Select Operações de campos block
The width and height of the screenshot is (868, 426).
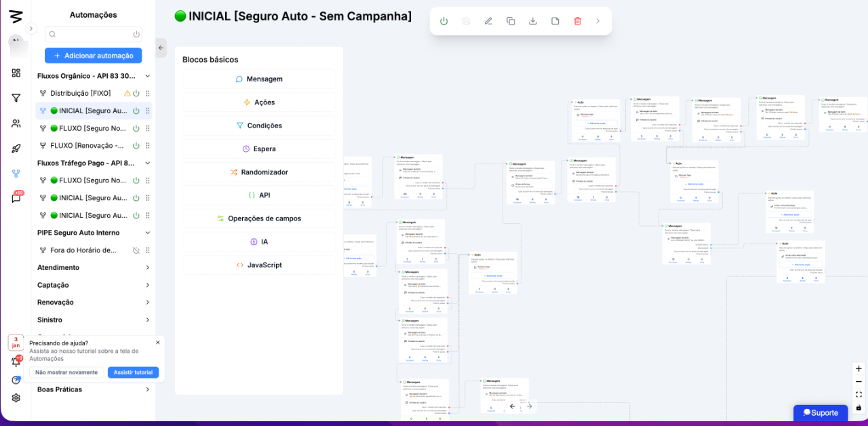point(259,218)
